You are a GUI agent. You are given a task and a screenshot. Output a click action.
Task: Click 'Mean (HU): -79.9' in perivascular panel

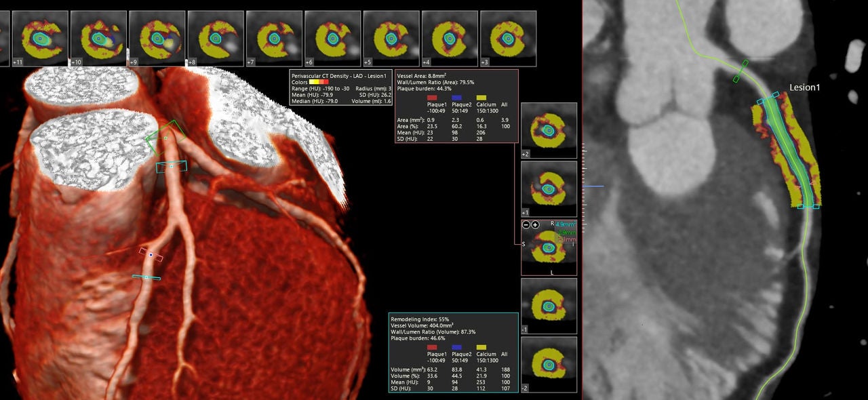[x=313, y=95]
